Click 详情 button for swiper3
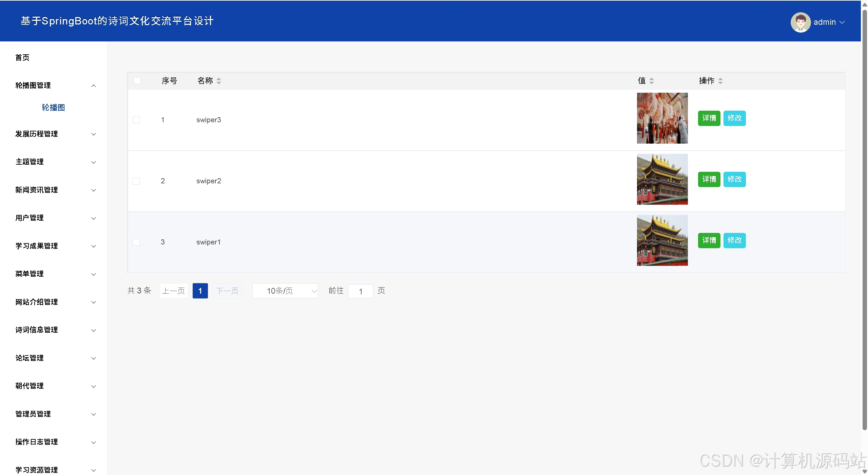This screenshot has height=475, width=868. click(x=709, y=118)
